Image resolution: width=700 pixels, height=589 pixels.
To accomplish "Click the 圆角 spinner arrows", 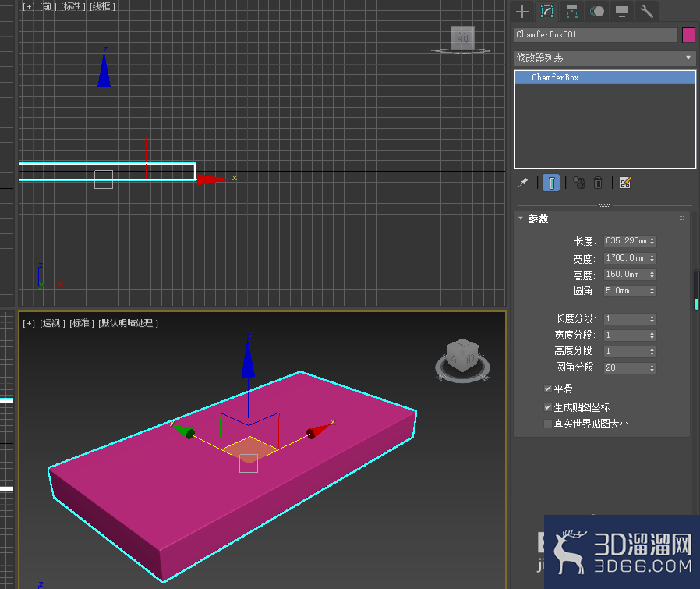I will coord(652,291).
